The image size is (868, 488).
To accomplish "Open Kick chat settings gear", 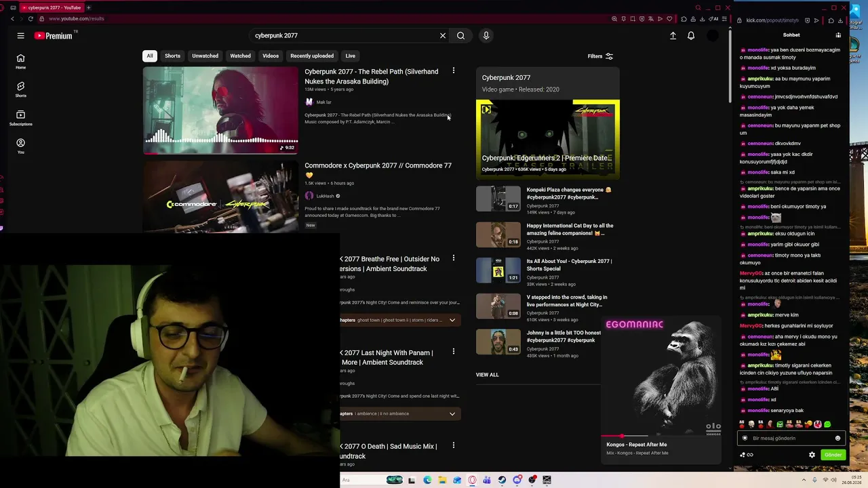I will [x=812, y=455].
